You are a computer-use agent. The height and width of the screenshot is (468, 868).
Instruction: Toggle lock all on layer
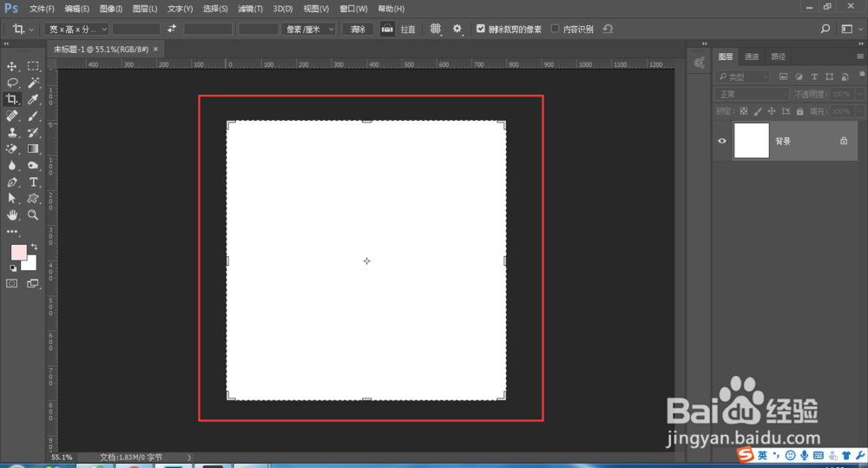[800, 111]
